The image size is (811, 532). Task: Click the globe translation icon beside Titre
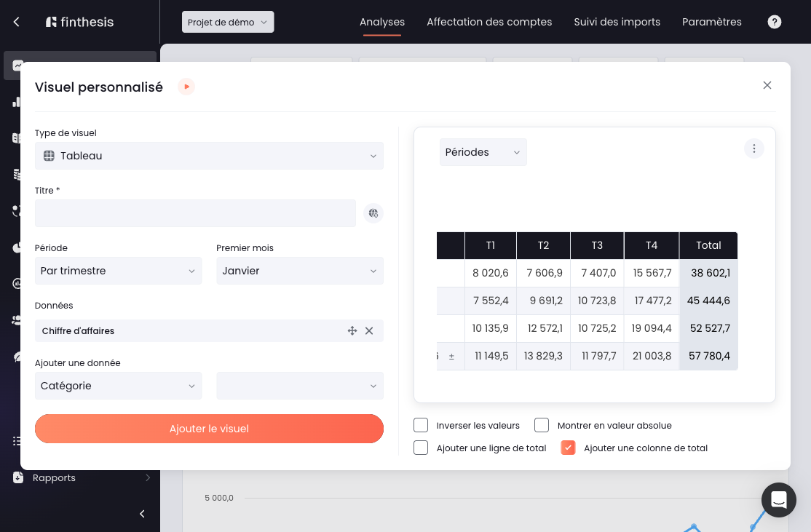click(373, 213)
